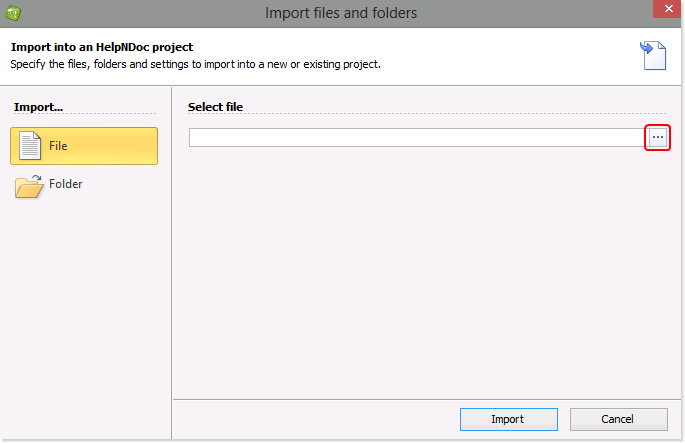Click the 'Select file' section heading

215,107
